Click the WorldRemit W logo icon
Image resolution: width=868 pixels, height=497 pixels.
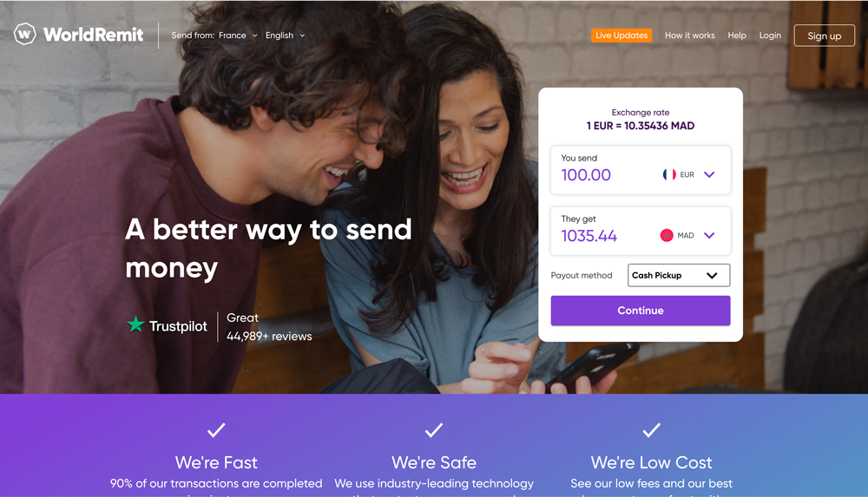click(x=25, y=35)
